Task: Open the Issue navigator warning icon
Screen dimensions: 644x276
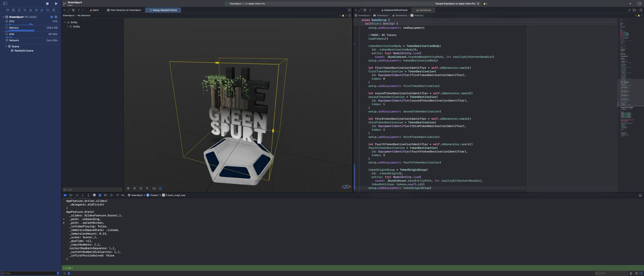Action: (x=31, y=10)
